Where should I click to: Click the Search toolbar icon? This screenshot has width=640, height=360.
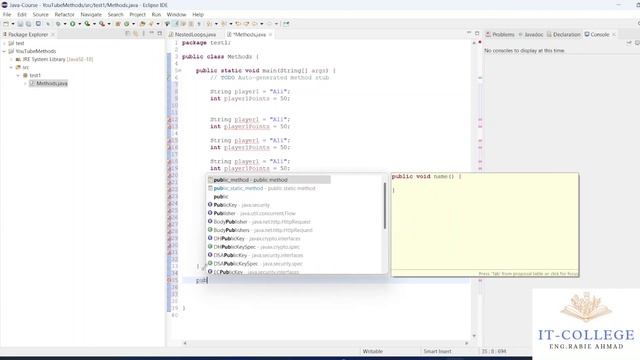tap(151, 24)
